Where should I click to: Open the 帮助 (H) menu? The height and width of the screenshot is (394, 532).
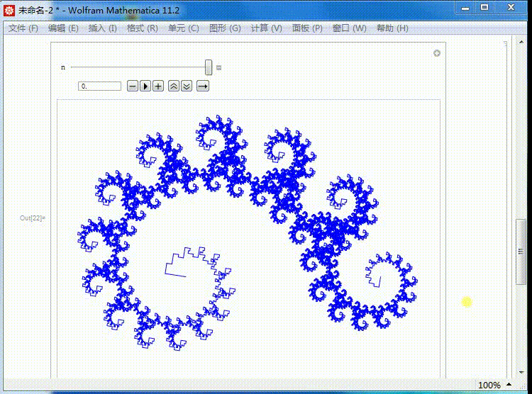tap(392, 28)
